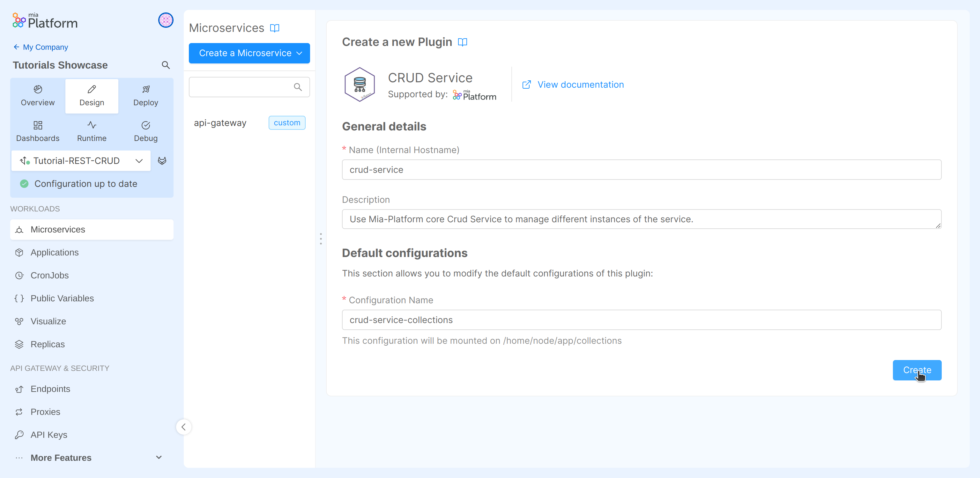Open the Visualize section
This screenshot has height=478, width=980.
click(x=48, y=321)
